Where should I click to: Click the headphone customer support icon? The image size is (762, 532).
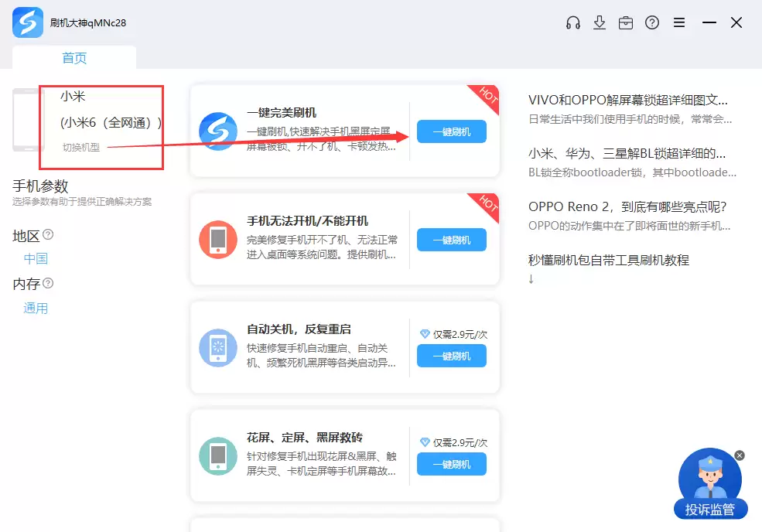pos(573,23)
